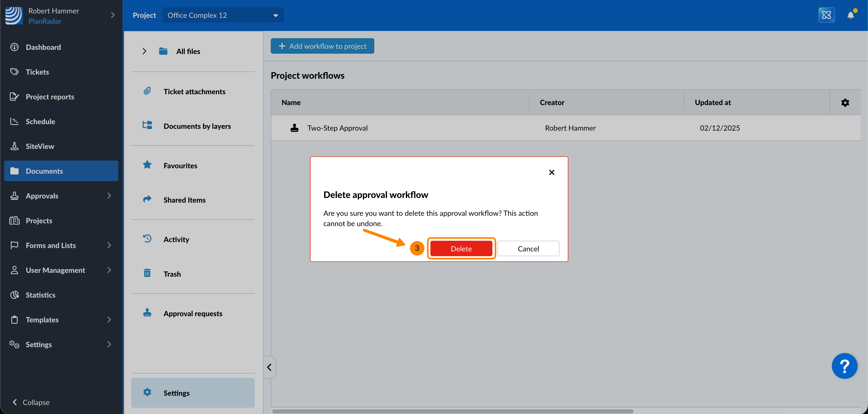Click the Two-Step Approval stamp icon
Image resolution: width=868 pixels, height=414 pixels.
pos(294,128)
